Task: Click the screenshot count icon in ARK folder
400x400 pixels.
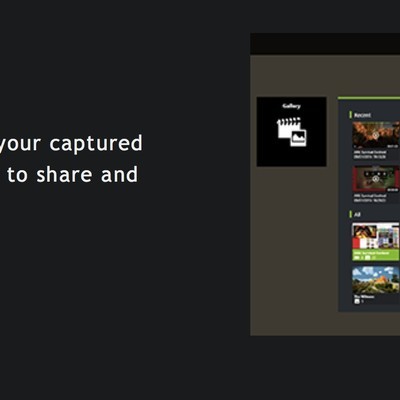Action: pos(367,258)
